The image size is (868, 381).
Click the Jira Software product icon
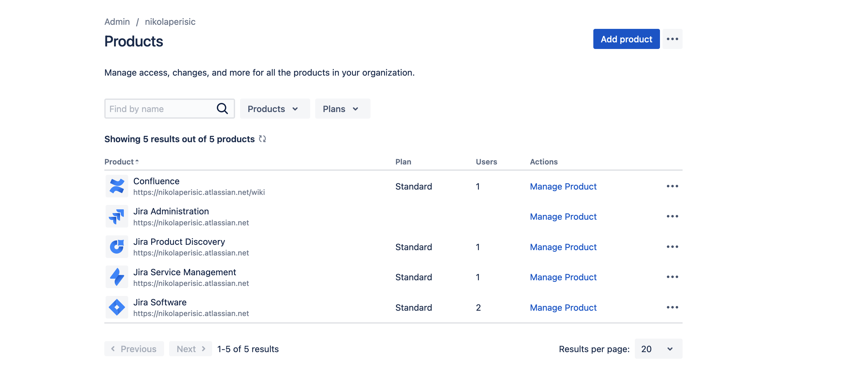[x=117, y=307]
